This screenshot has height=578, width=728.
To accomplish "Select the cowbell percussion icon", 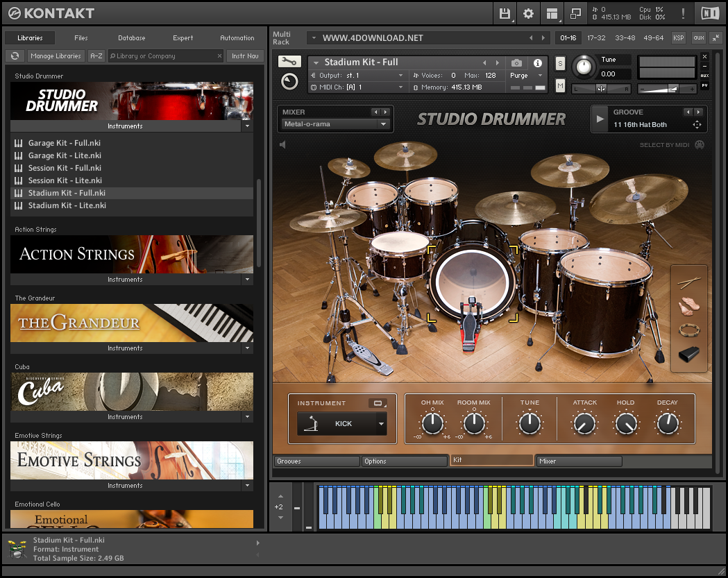I will 689,355.
